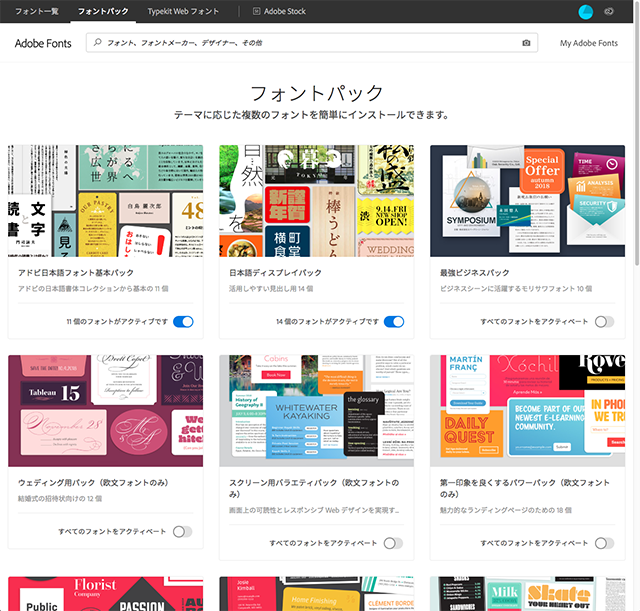The width and height of the screenshot is (640, 611).
Task: Open the user profile avatar
Action: 585,11
